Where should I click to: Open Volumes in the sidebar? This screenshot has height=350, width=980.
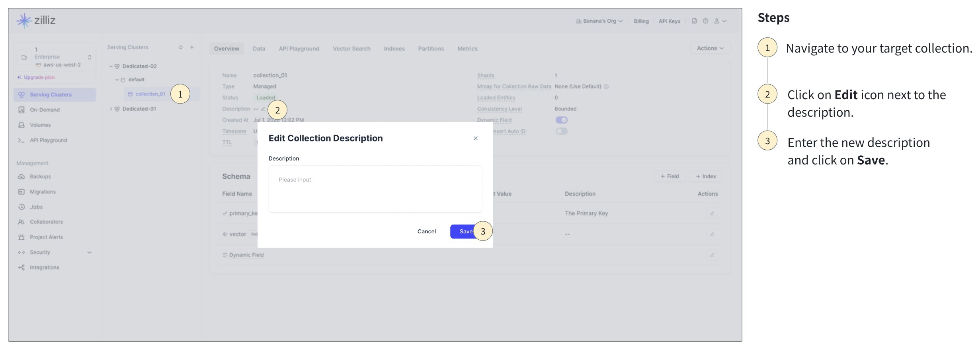click(55, 125)
